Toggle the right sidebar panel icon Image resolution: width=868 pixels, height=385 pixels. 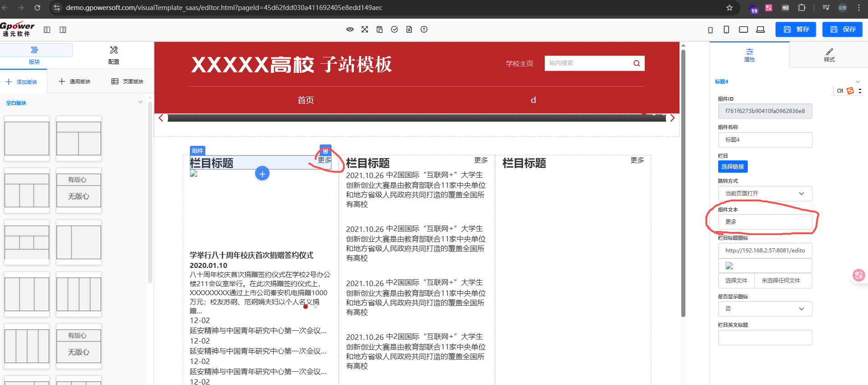[x=63, y=30]
